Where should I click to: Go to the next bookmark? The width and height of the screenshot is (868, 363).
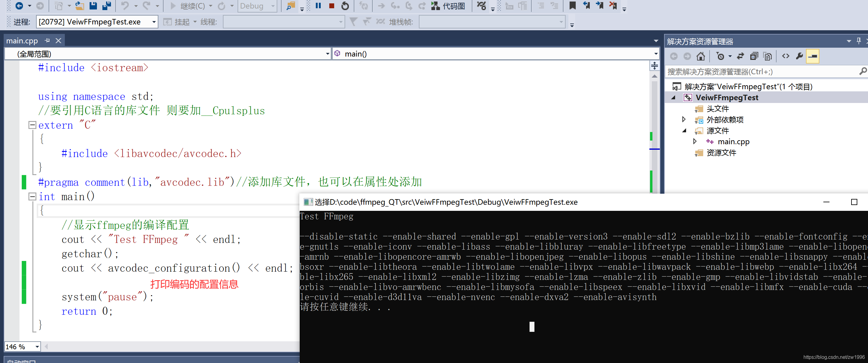click(x=600, y=6)
